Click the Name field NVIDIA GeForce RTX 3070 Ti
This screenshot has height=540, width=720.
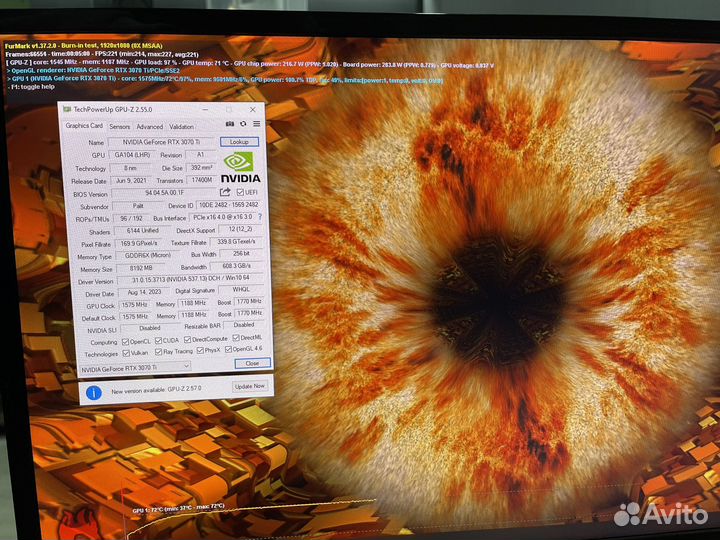click(161, 142)
